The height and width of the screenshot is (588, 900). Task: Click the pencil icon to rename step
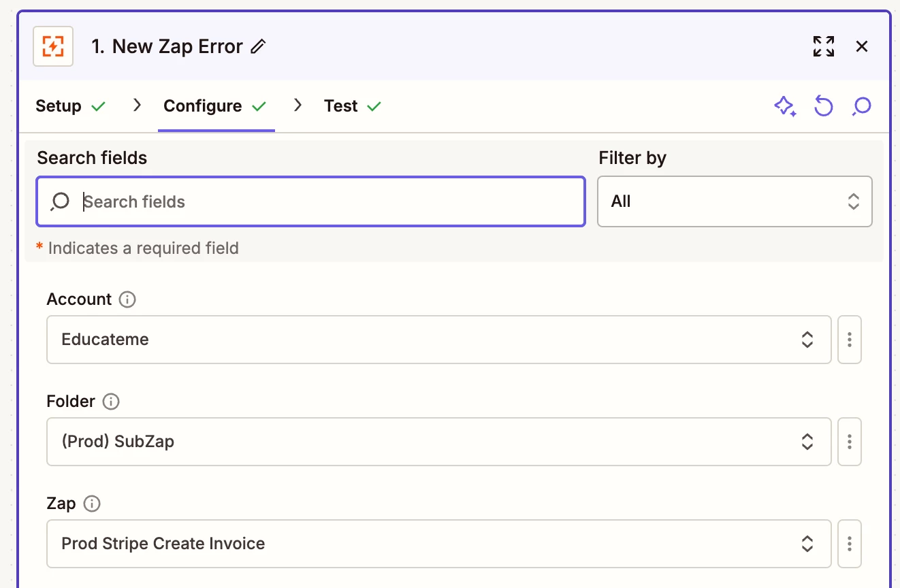258,47
